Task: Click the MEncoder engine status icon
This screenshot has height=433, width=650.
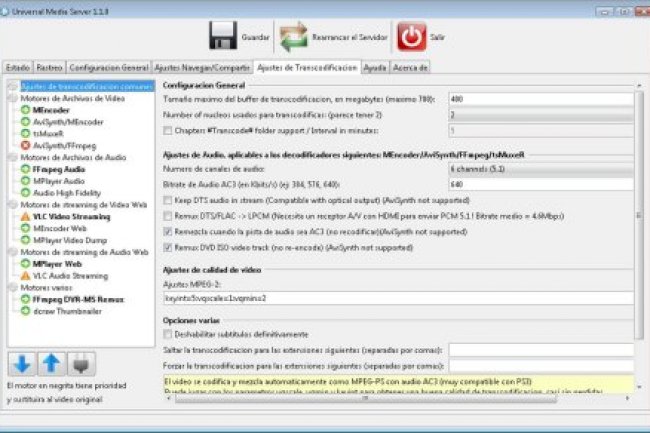Action: point(25,110)
